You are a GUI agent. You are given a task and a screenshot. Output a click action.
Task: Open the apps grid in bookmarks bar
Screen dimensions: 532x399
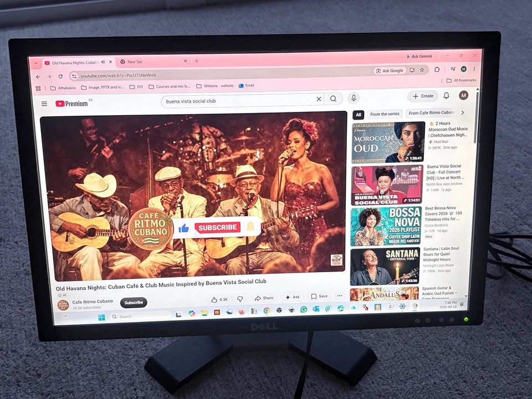coord(38,89)
